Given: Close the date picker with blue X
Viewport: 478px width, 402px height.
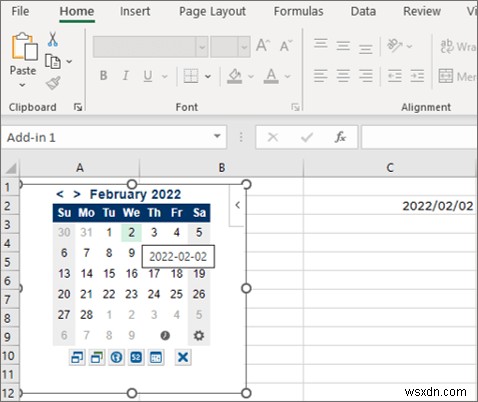Looking at the screenshot, I should point(183,357).
